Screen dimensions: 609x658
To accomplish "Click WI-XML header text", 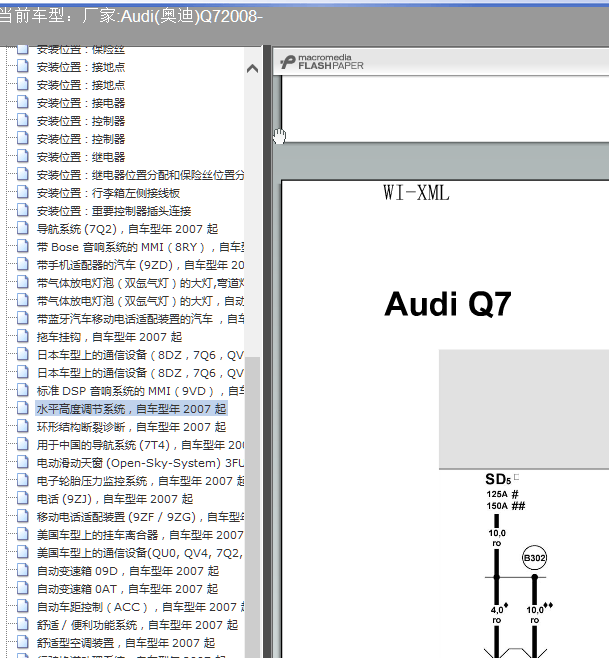I will tap(416, 193).
